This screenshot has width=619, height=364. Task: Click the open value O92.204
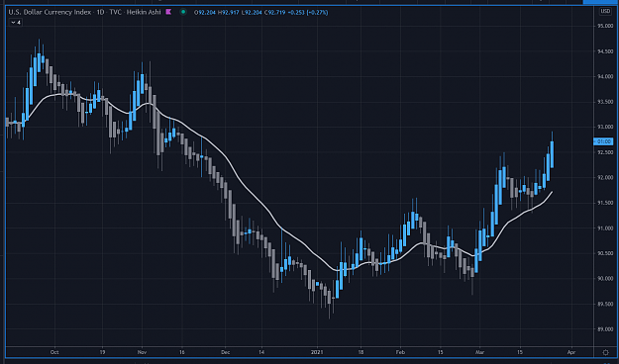(x=204, y=12)
